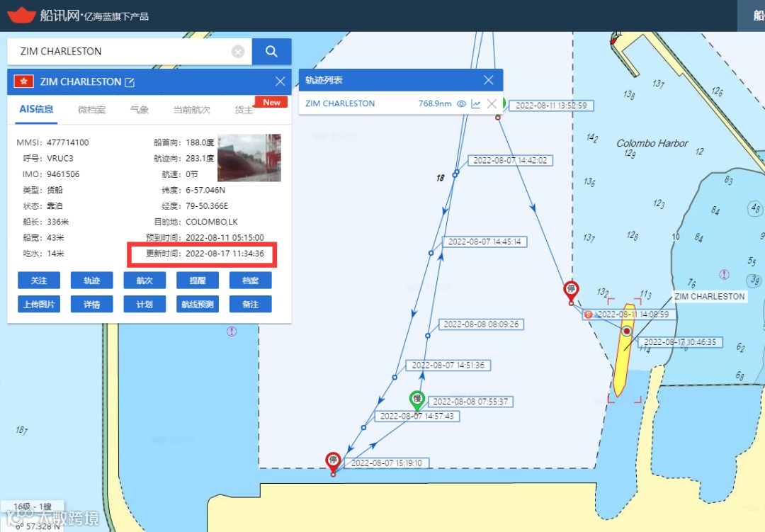Open the ship photo thumbnail
Screen dimensions: 765x532
pos(249,158)
